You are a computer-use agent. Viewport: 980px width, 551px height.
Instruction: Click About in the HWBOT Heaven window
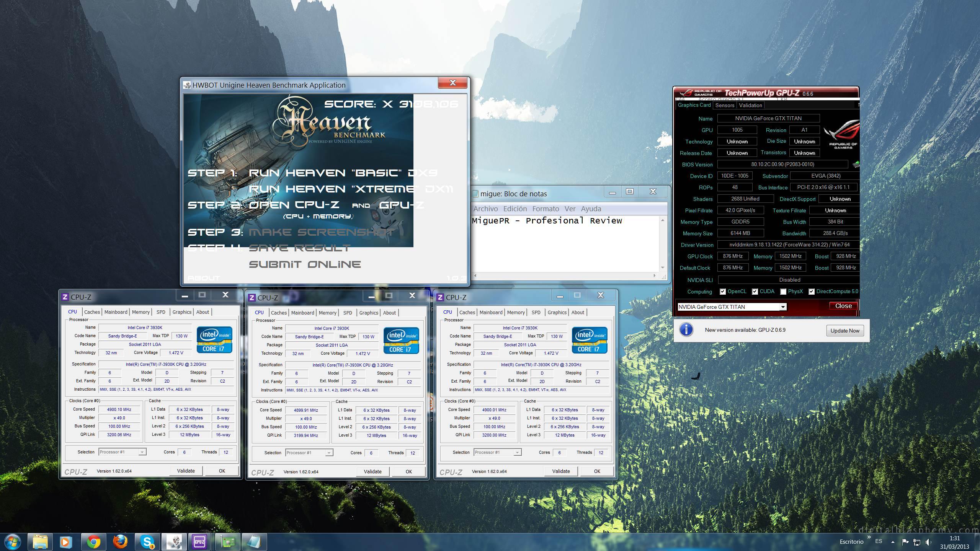[204, 278]
